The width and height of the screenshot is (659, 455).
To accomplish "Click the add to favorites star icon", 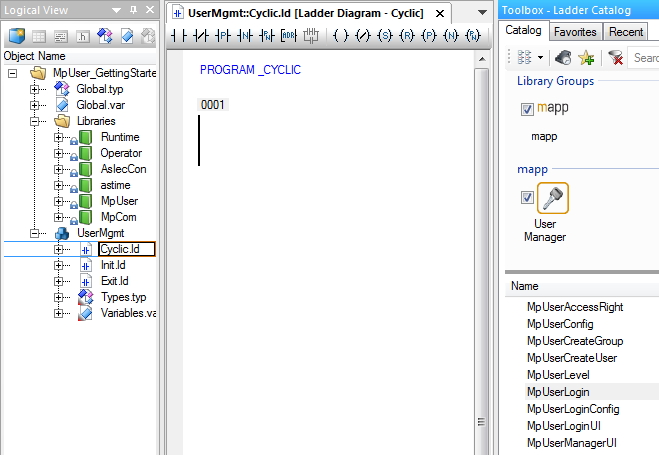I will point(585,58).
